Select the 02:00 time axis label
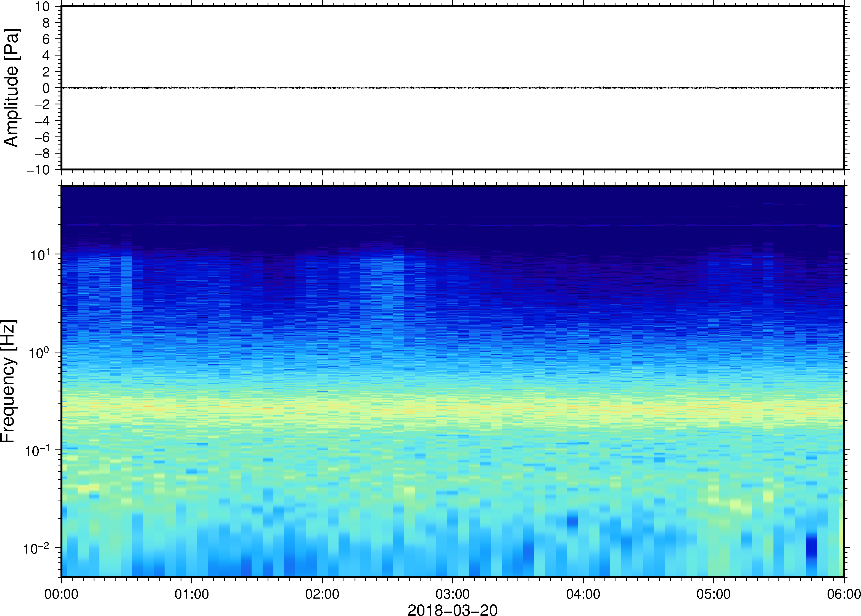This screenshot has height=616, width=861. [x=322, y=594]
